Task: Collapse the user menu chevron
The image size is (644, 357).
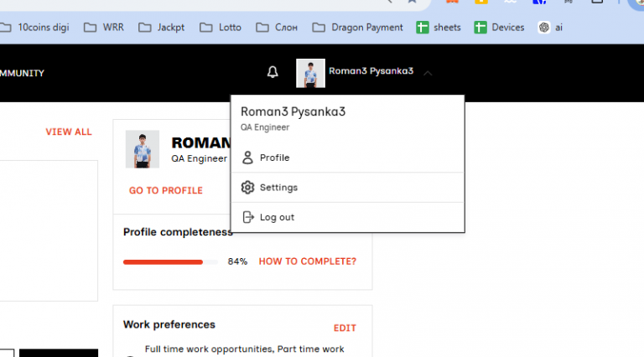Action: (x=428, y=73)
